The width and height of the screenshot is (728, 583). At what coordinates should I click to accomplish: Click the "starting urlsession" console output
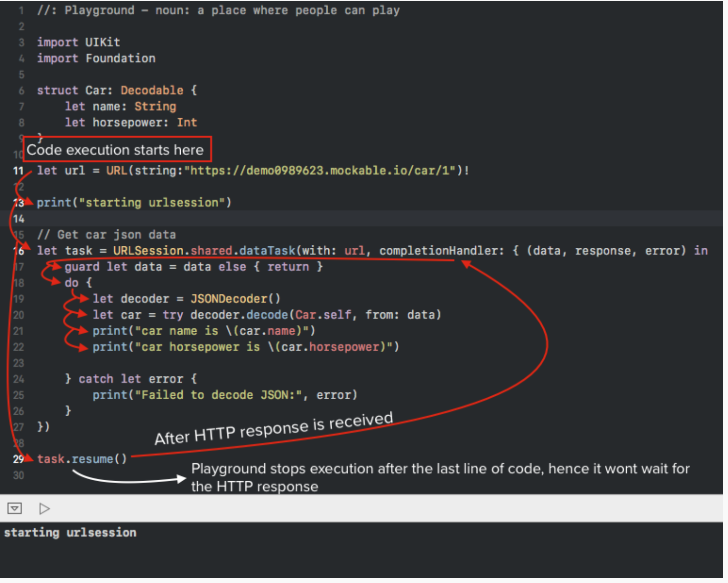tap(70, 533)
